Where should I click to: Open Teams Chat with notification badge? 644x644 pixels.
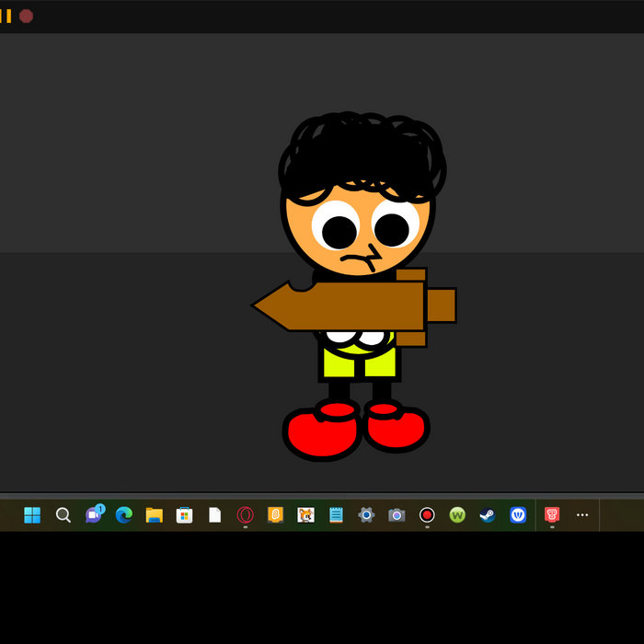(x=93, y=515)
